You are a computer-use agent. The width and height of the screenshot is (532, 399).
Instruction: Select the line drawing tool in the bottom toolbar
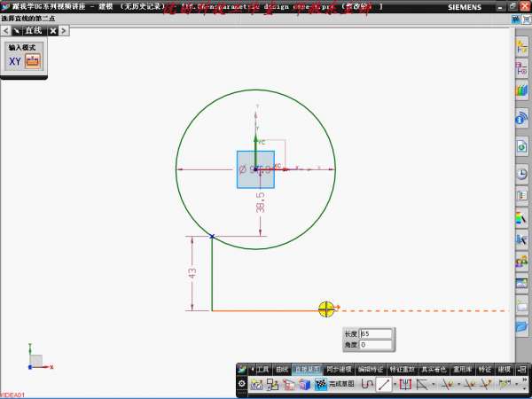coord(384,385)
